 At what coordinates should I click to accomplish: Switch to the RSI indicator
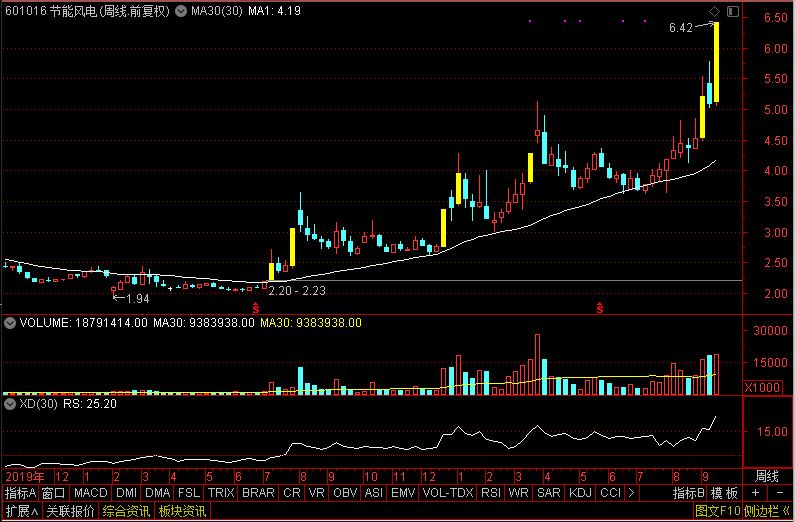pos(491,493)
